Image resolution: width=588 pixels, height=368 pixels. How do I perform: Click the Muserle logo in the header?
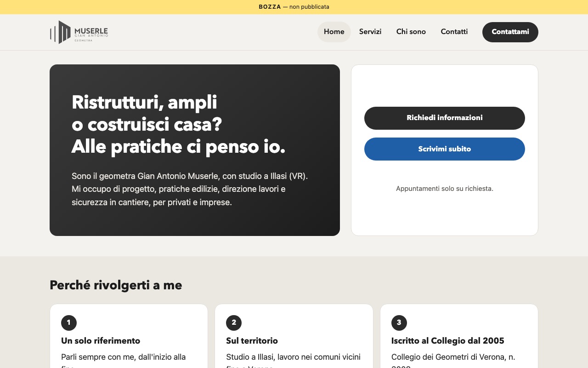pyautogui.click(x=79, y=32)
